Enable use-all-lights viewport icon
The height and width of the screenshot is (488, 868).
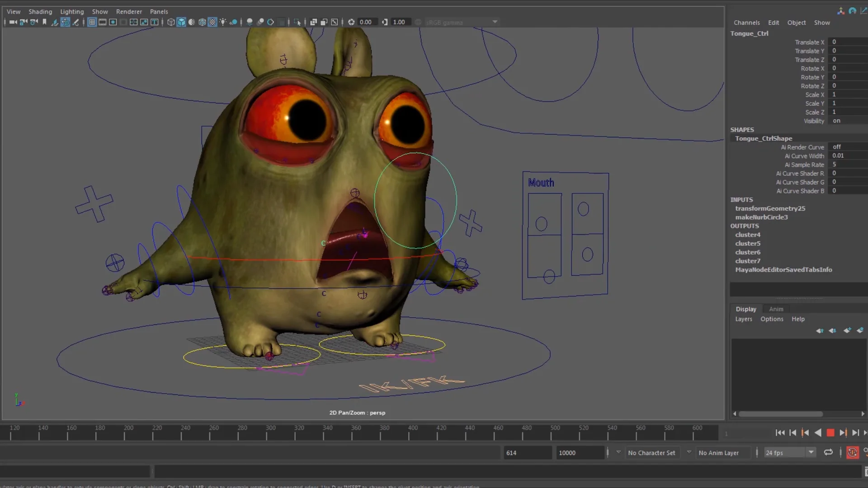tap(223, 22)
